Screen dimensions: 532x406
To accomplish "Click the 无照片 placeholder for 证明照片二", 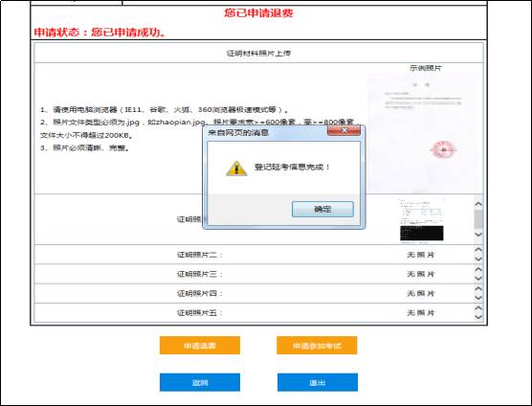I will click(421, 255).
